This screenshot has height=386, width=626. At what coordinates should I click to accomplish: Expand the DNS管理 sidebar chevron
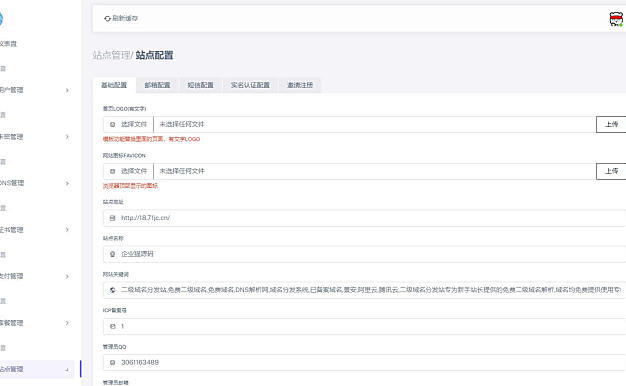click(67, 183)
